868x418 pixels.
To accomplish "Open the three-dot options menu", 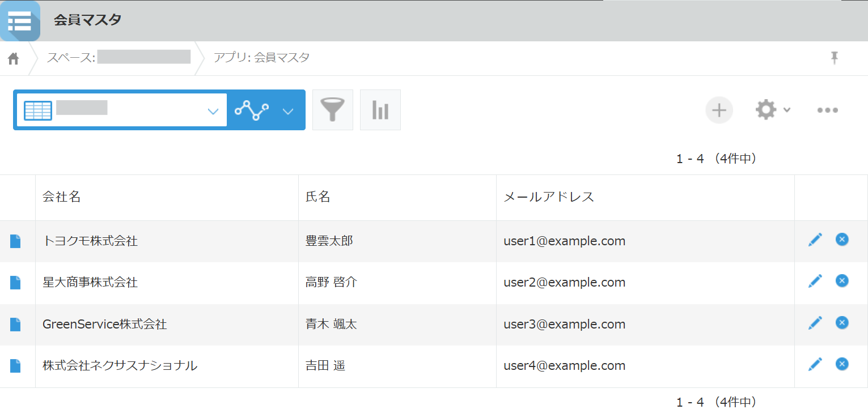I will (x=827, y=110).
